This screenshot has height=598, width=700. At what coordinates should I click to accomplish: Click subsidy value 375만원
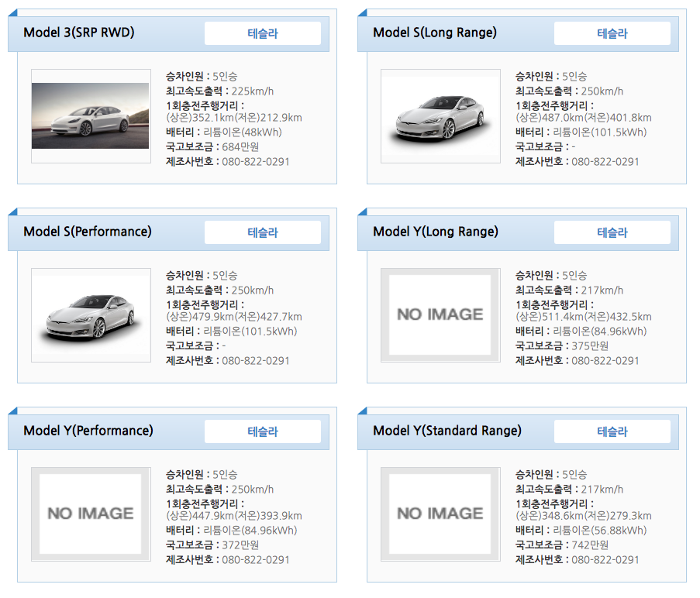point(590,346)
